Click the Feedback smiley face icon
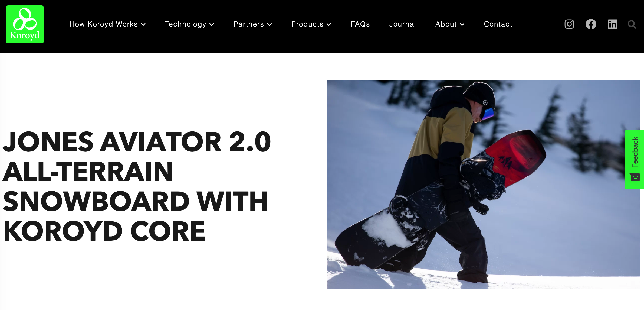Image resolution: width=644 pixels, height=310 pixels. [635, 177]
